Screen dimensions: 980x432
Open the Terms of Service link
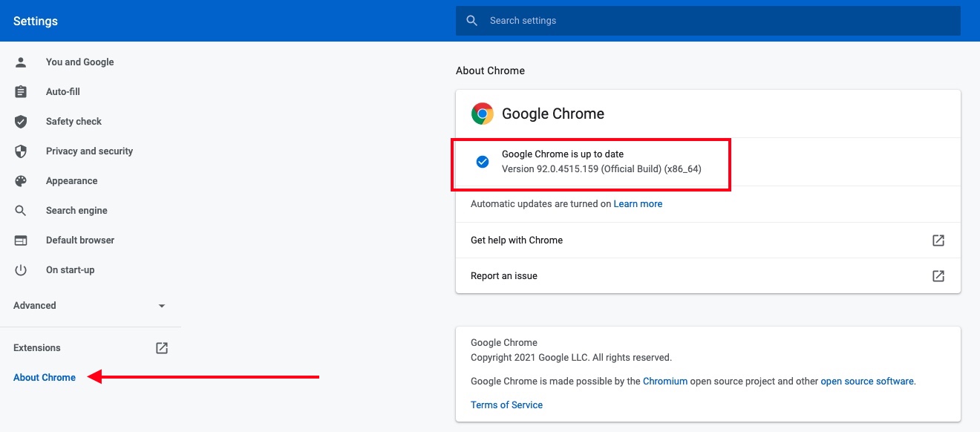click(x=506, y=405)
